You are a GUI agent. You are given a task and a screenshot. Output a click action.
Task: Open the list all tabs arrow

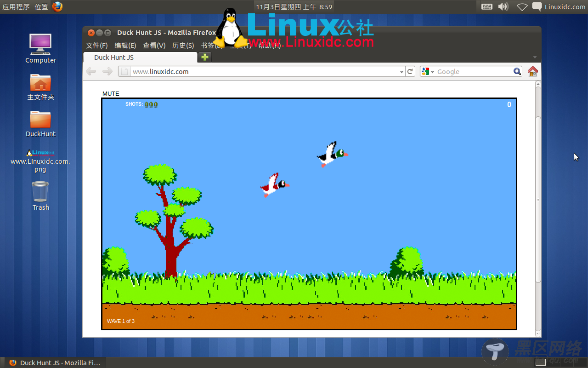click(534, 57)
